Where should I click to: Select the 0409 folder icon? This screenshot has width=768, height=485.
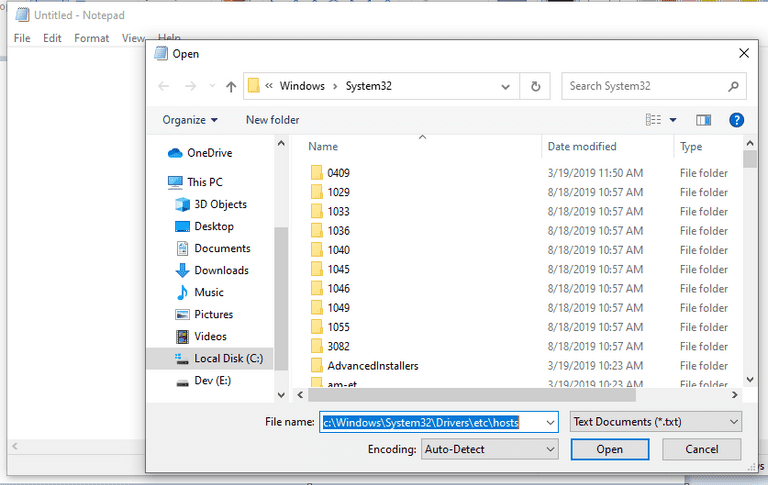[317, 173]
